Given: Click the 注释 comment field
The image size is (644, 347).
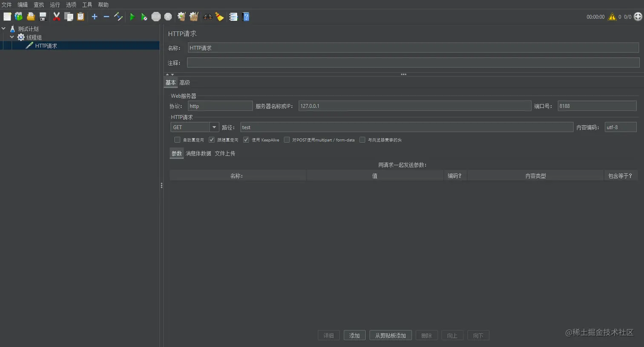Looking at the screenshot, I should (413, 63).
